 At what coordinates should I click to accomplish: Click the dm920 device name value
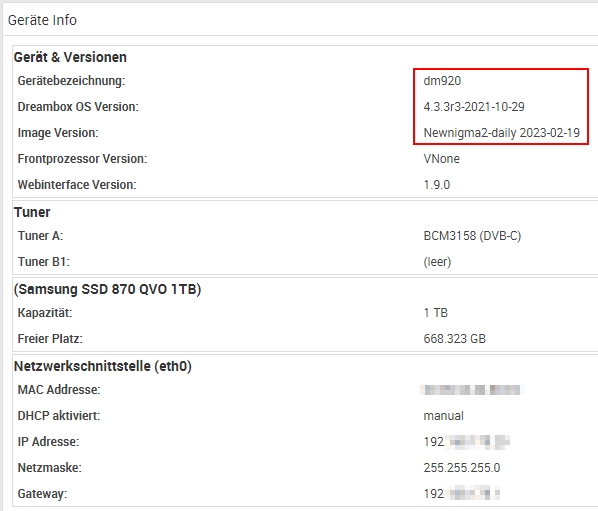[x=442, y=81]
